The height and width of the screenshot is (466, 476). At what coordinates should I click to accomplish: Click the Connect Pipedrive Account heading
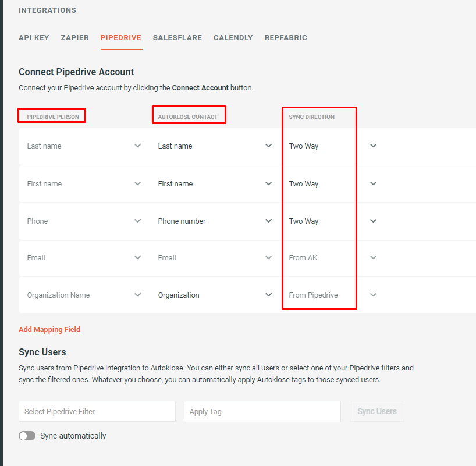click(x=76, y=72)
